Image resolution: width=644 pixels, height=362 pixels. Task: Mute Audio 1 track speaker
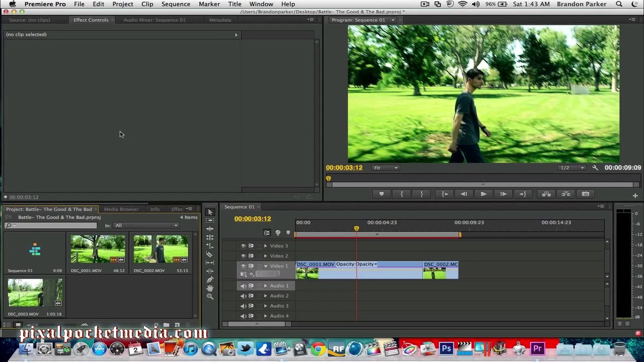[x=244, y=286]
